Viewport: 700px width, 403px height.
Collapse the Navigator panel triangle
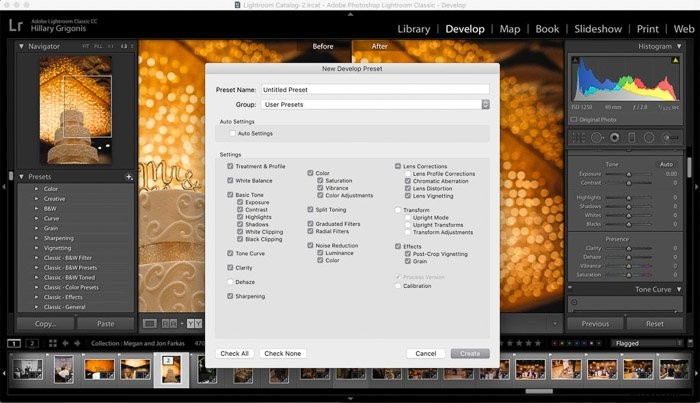[21, 46]
